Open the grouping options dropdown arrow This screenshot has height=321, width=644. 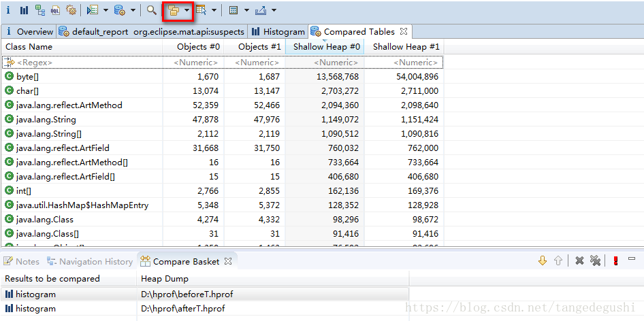(187, 10)
